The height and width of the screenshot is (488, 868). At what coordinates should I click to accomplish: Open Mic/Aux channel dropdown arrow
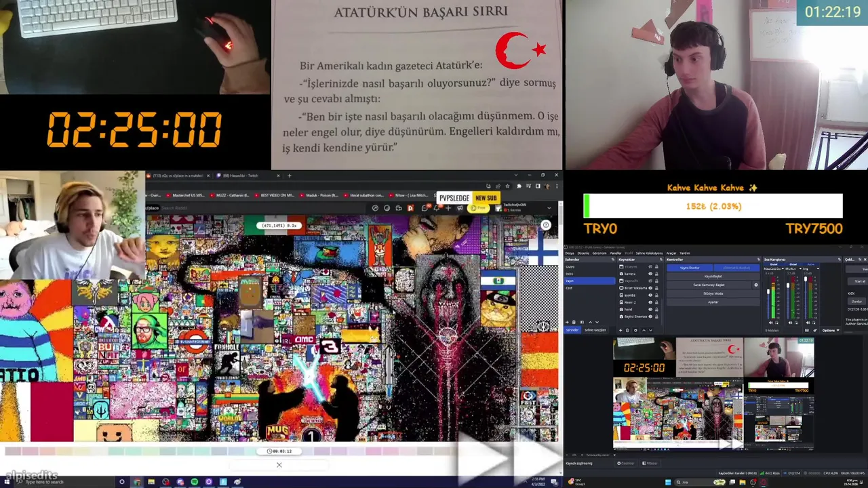click(800, 268)
